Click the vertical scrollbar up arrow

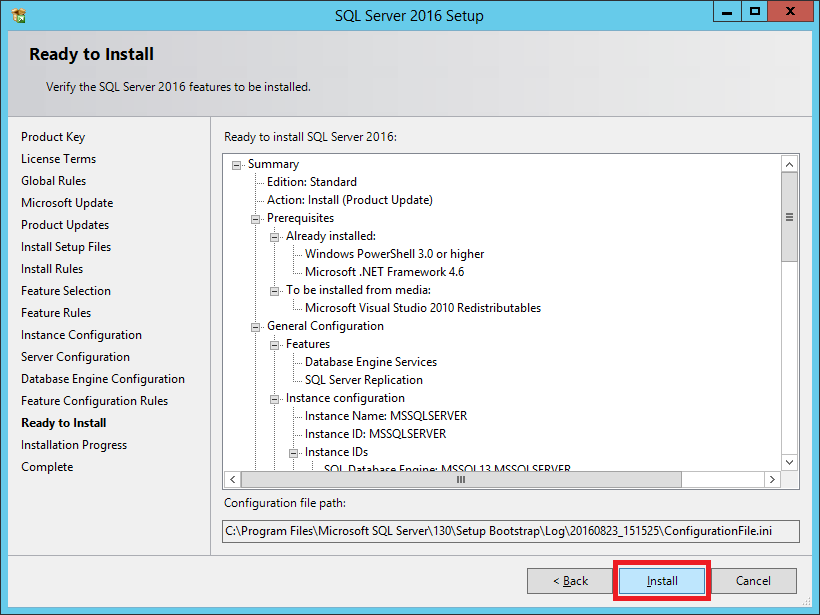pyautogui.click(x=789, y=164)
